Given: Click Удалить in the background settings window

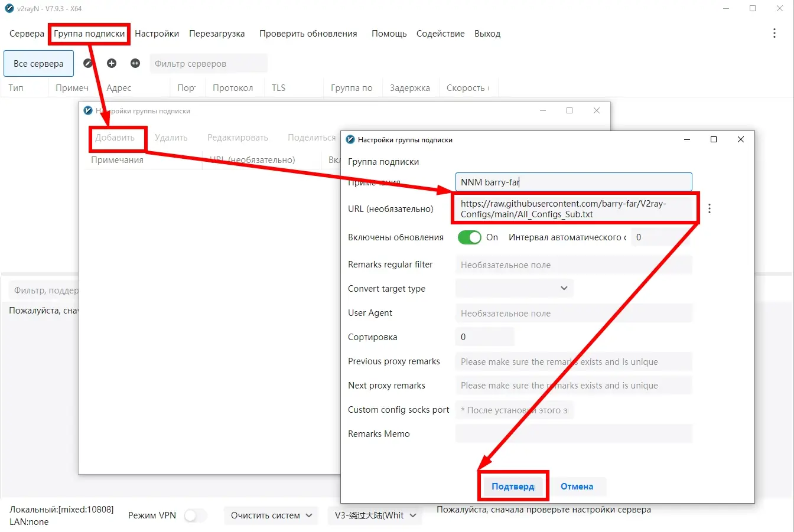Looking at the screenshot, I should [171, 138].
